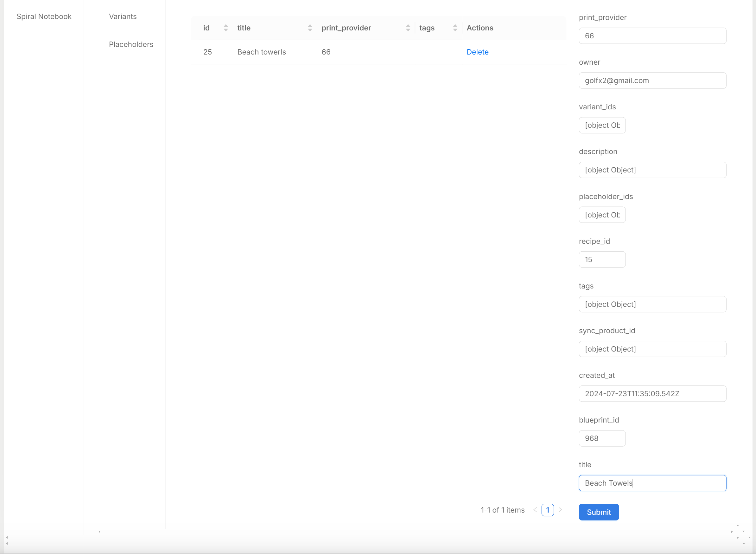Click the tags column header label

coord(427,28)
